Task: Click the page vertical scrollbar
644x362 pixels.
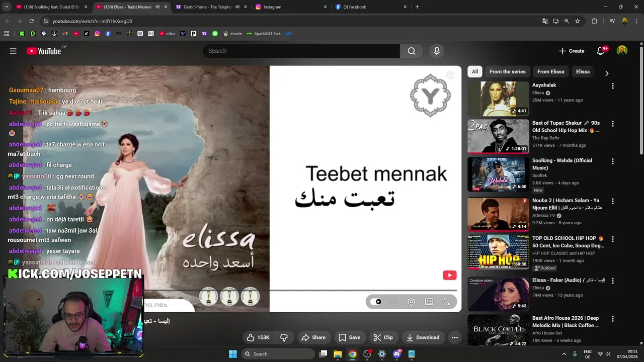Action: tap(641, 101)
